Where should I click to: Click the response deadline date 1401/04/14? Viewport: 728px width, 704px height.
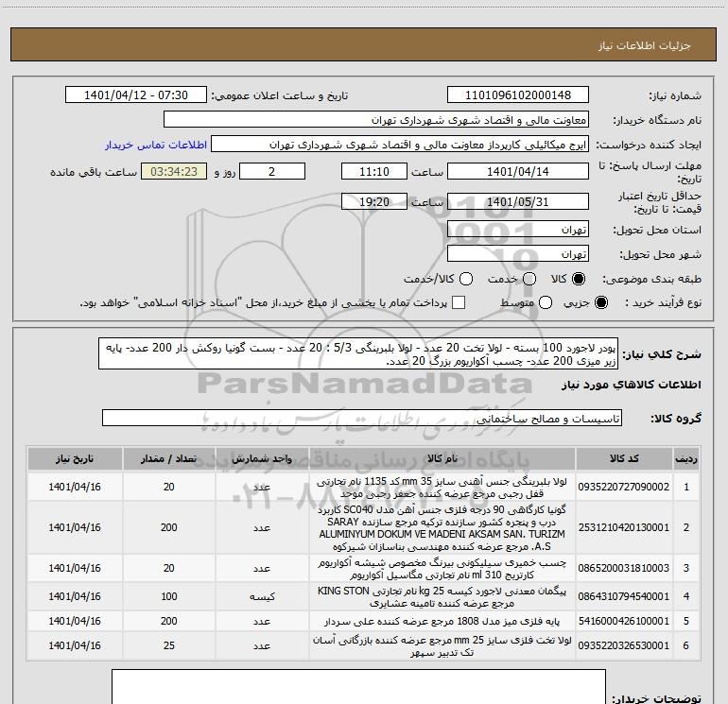(518, 171)
